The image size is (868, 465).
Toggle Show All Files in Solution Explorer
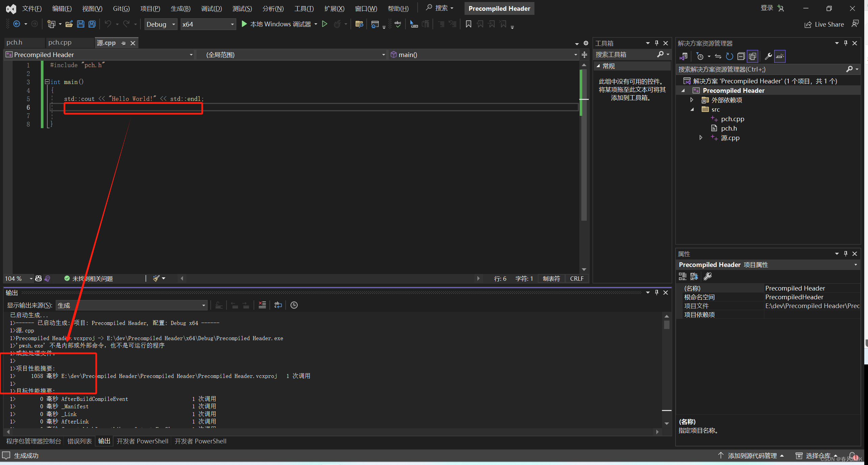coord(752,56)
